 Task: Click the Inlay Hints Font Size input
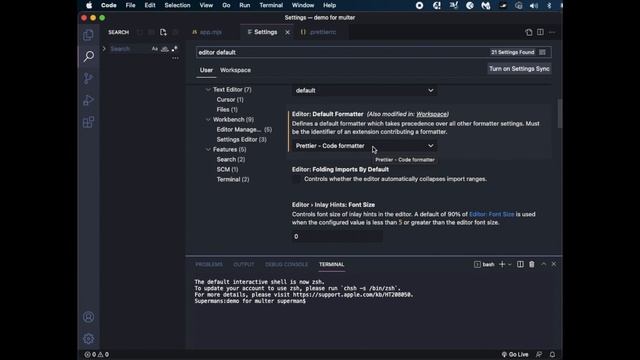click(337, 236)
